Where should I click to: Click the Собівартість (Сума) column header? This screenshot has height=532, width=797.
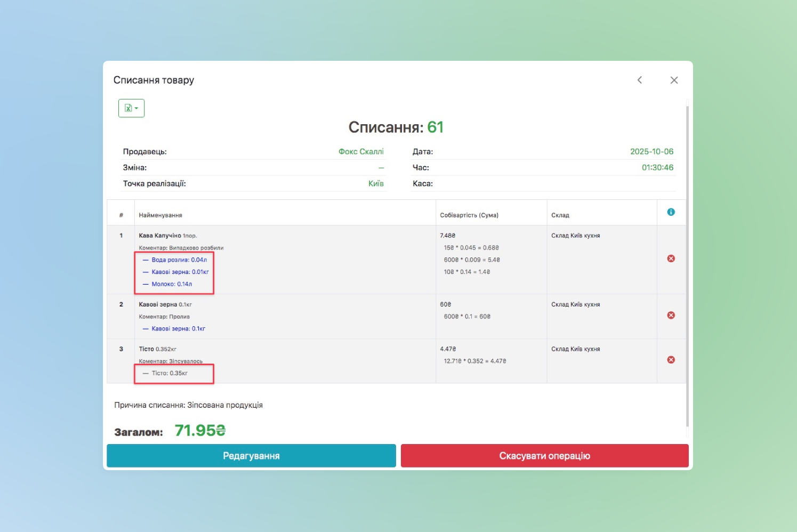tap(469, 215)
